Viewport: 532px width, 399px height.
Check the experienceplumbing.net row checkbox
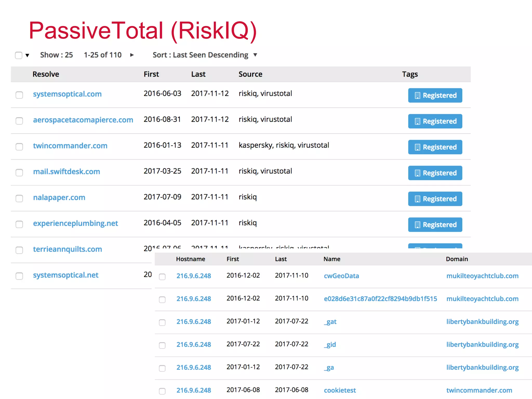[x=19, y=224]
